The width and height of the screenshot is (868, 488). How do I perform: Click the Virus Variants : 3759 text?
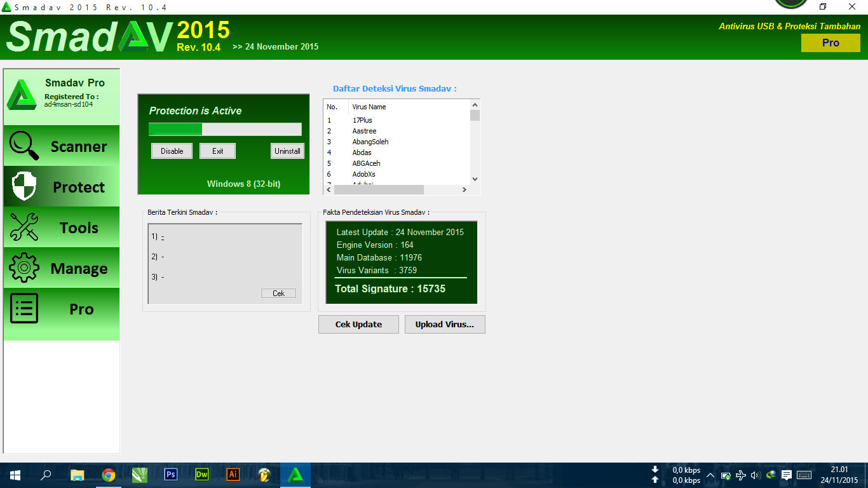point(377,270)
